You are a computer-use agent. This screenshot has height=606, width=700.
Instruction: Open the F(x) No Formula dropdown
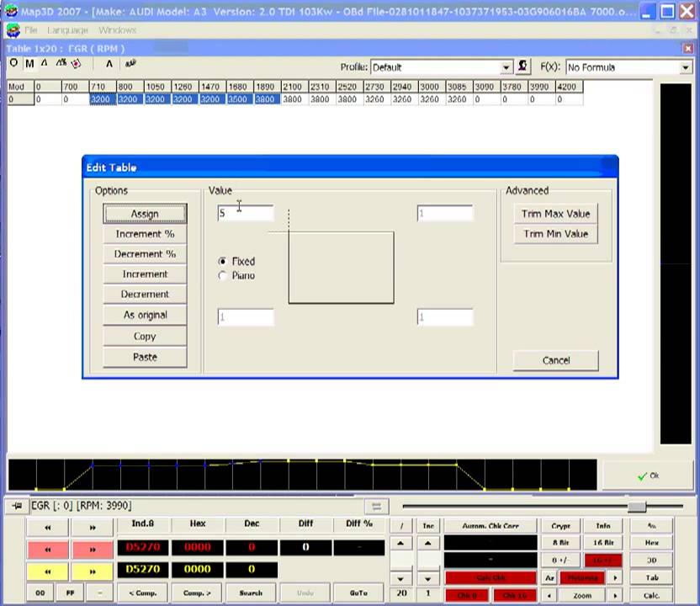coord(685,67)
